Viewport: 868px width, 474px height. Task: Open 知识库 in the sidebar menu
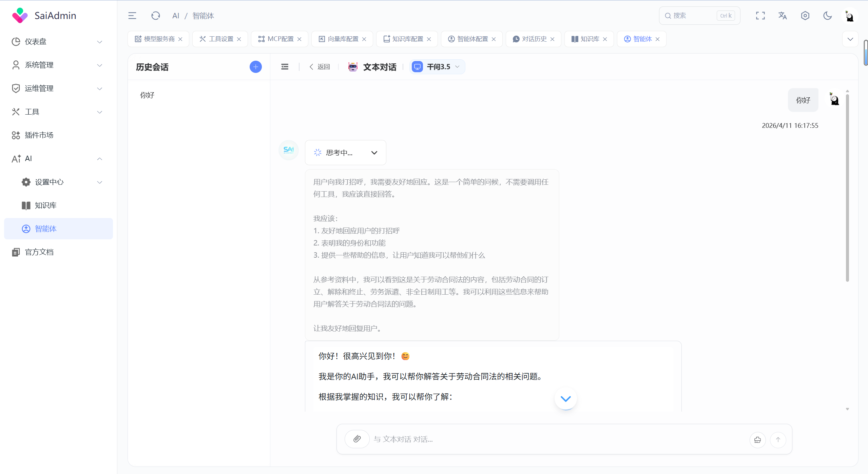45,205
